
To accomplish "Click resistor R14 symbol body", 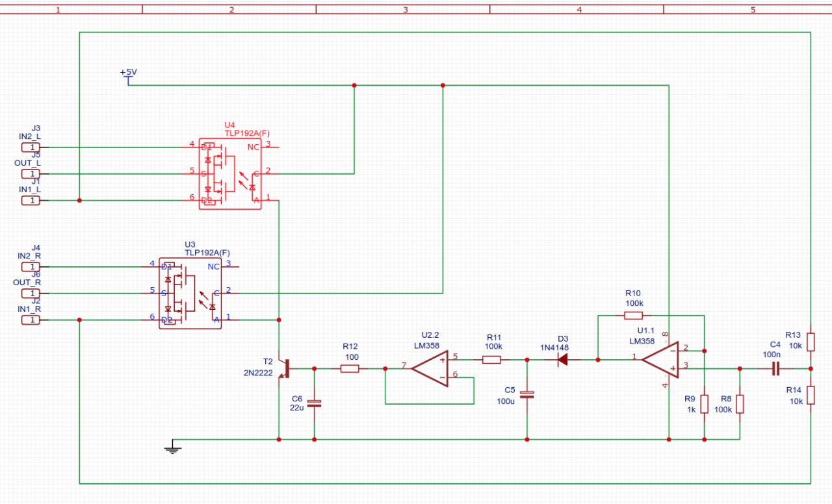I will point(811,395).
